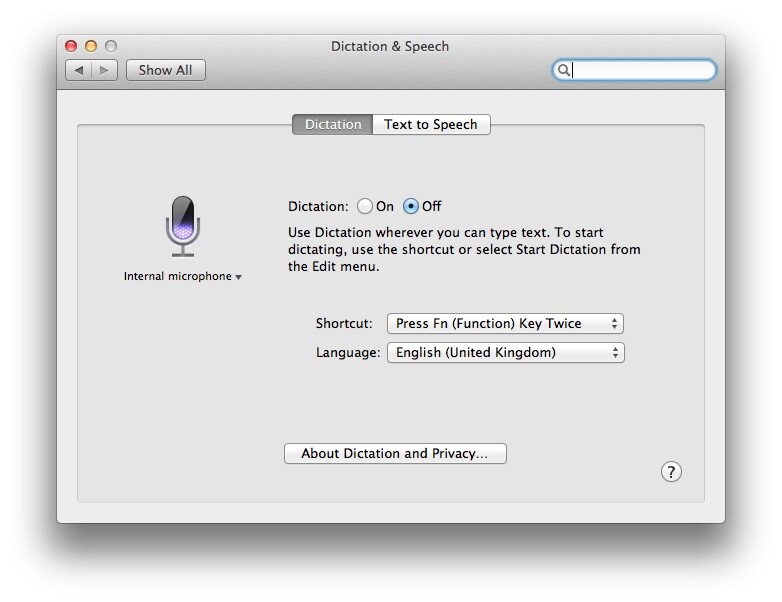Focus the preferences search field
This screenshot has width=782, height=602.
(x=634, y=70)
